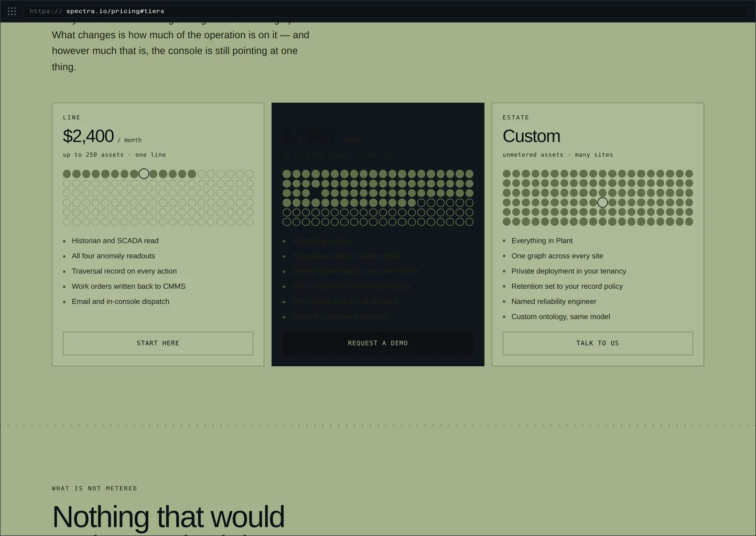This screenshot has height=536, width=756.
Task: Click 'up to 250 assets · one line'
Action: [x=114, y=155]
